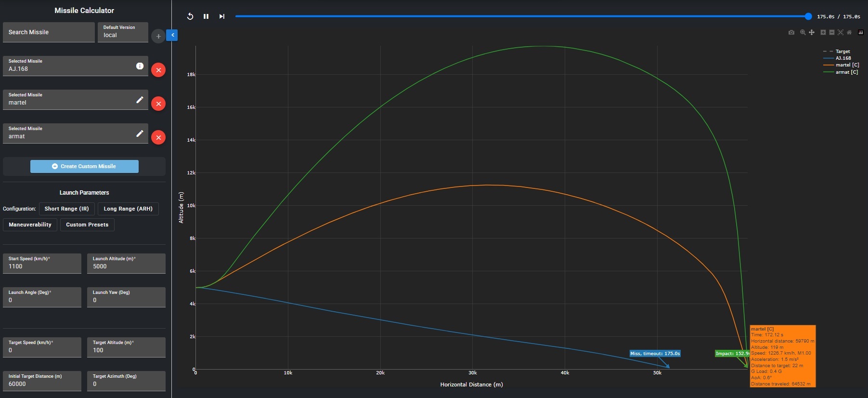868x398 pixels.
Task: Remove the armat missile
Action: (158, 137)
